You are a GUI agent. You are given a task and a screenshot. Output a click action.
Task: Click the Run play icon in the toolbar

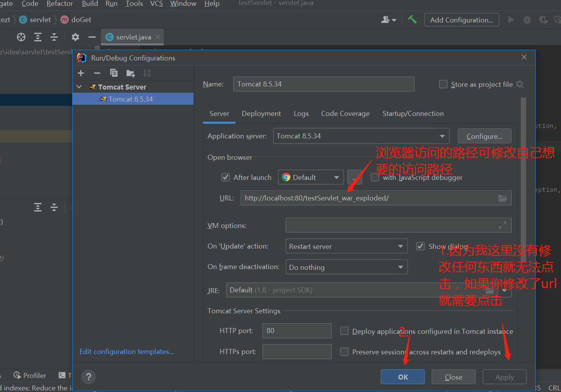pos(511,20)
